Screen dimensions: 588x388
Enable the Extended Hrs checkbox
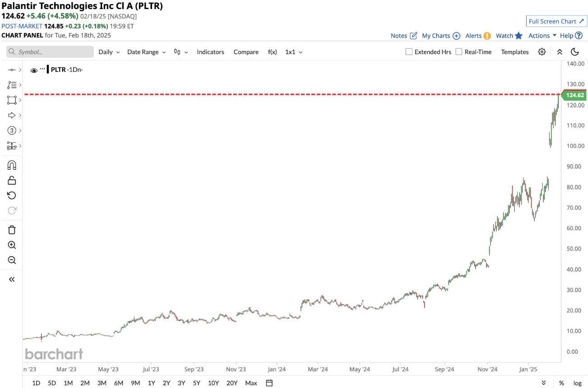pyautogui.click(x=409, y=52)
